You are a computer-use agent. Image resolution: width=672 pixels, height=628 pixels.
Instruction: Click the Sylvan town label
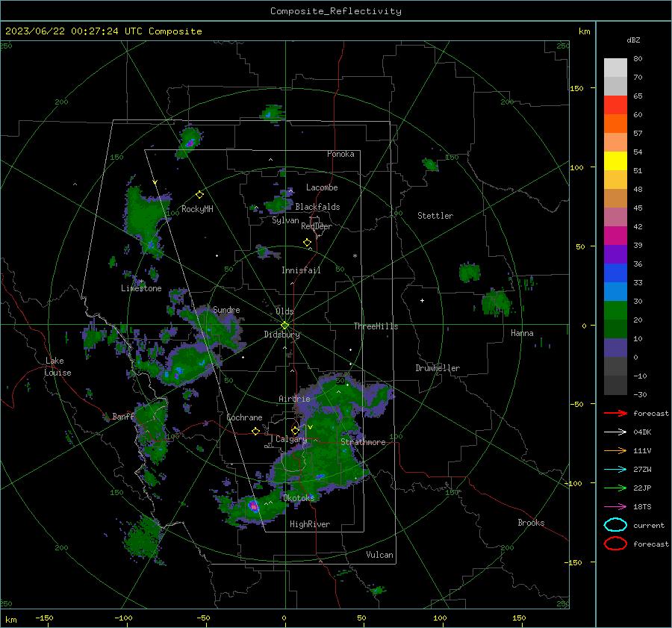click(285, 220)
